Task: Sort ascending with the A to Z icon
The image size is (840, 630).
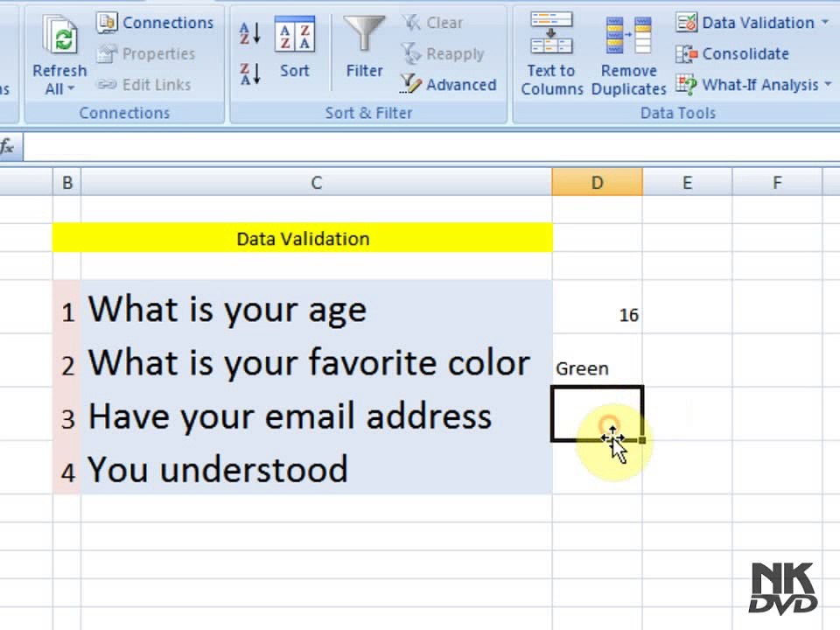Action: click(x=249, y=33)
